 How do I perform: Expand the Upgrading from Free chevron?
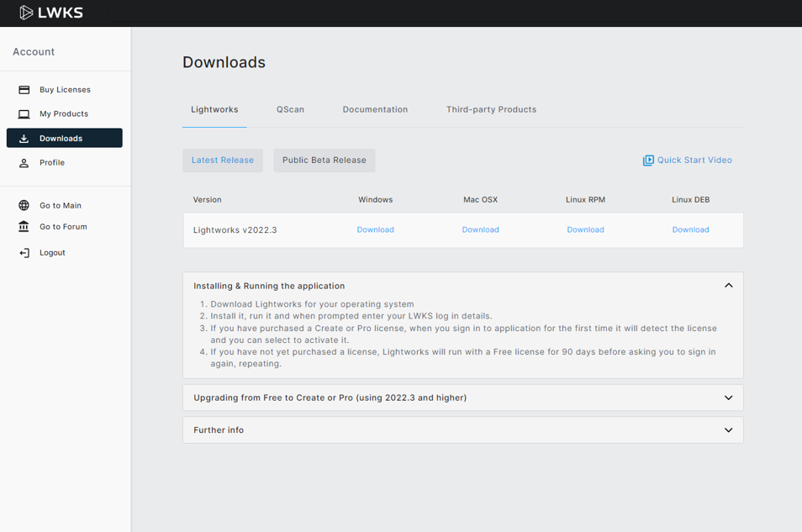tap(728, 398)
